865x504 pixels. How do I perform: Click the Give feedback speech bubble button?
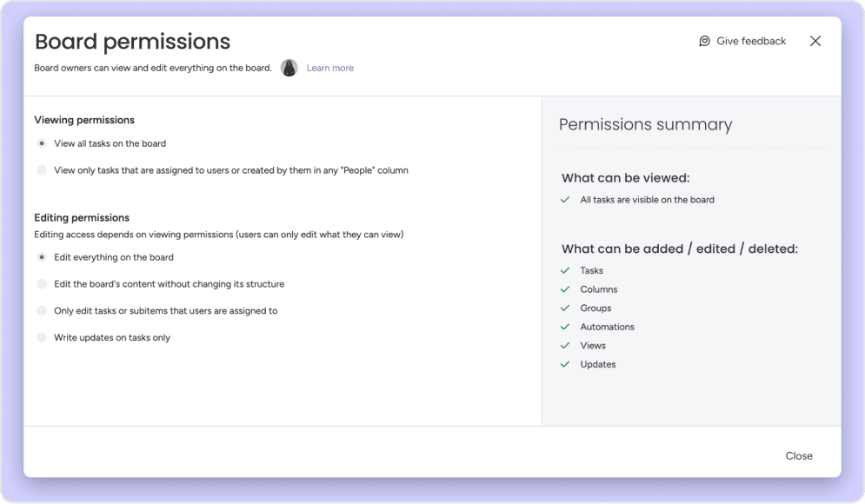(742, 41)
